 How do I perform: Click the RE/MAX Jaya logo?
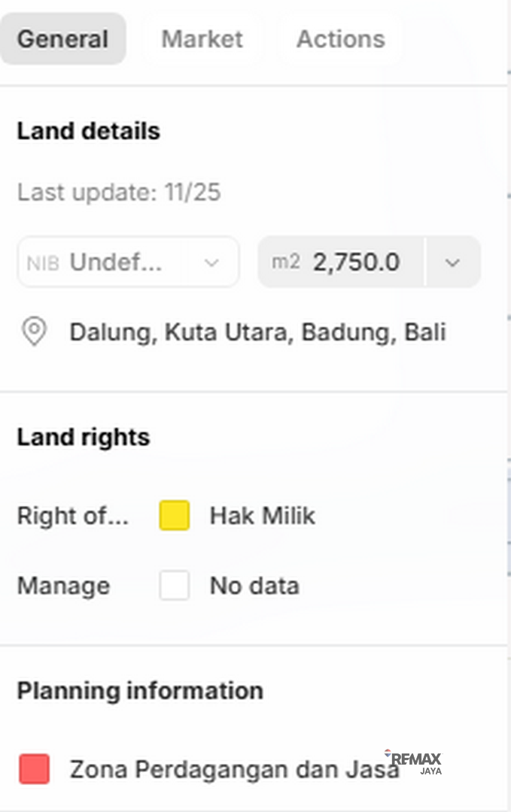(416, 762)
